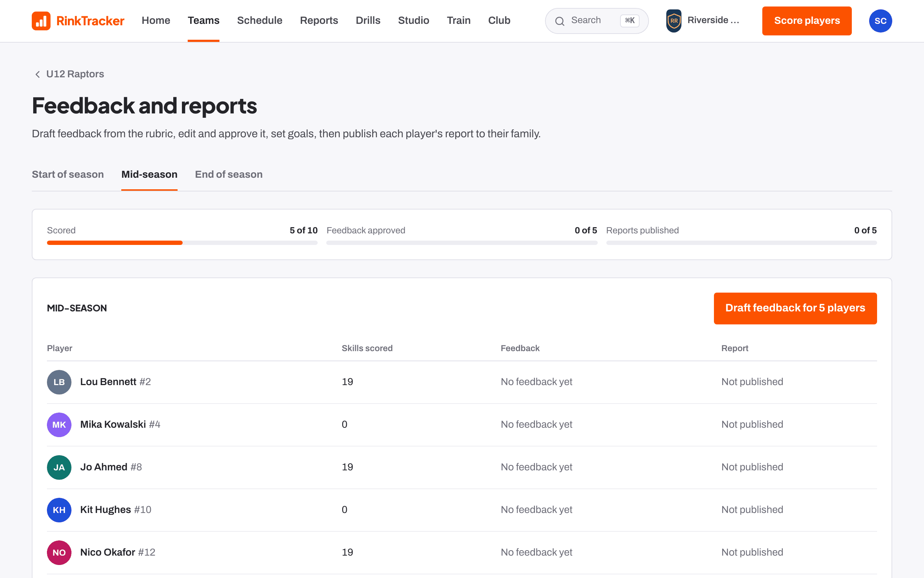
Task: Click Lou Bennett's LB avatar
Action: [x=59, y=382]
